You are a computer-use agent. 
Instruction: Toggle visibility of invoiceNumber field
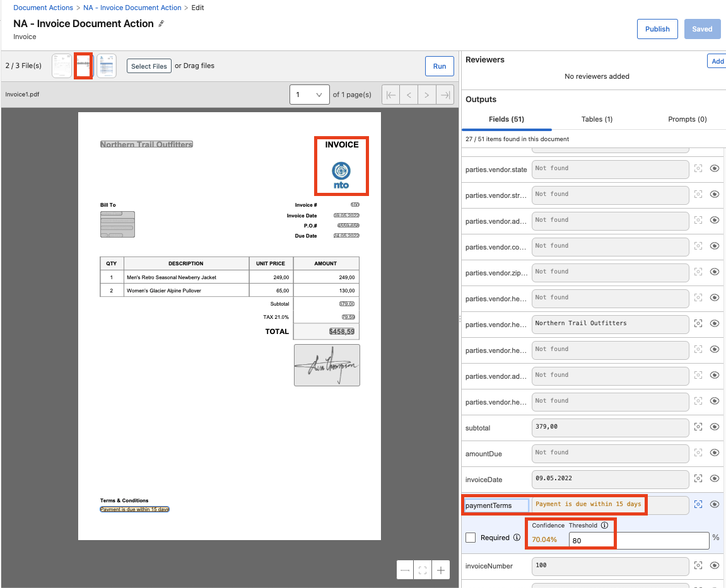tap(715, 565)
